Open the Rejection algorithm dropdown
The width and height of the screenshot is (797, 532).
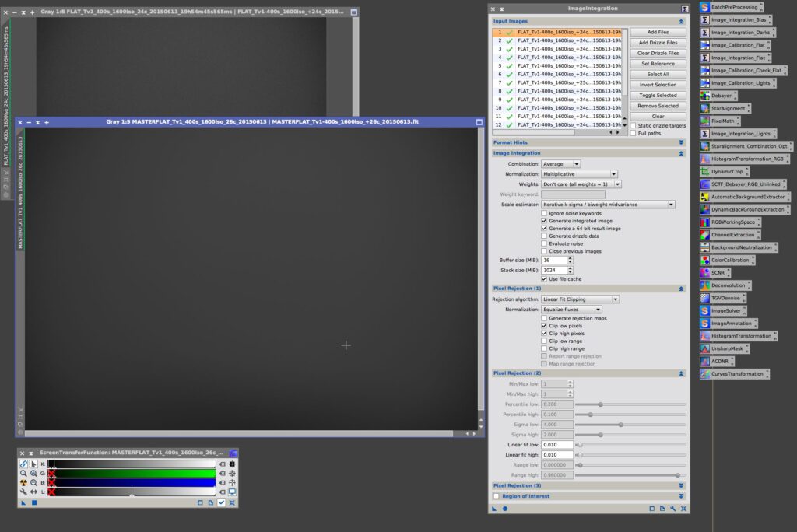(580, 299)
